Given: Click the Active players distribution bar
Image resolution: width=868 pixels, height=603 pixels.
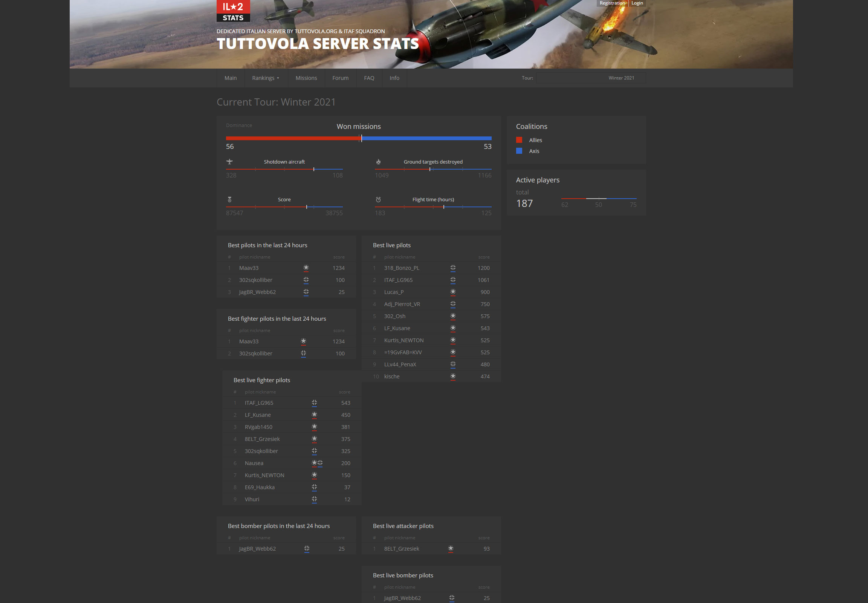Looking at the screenshot, I should tap(599, 198).
